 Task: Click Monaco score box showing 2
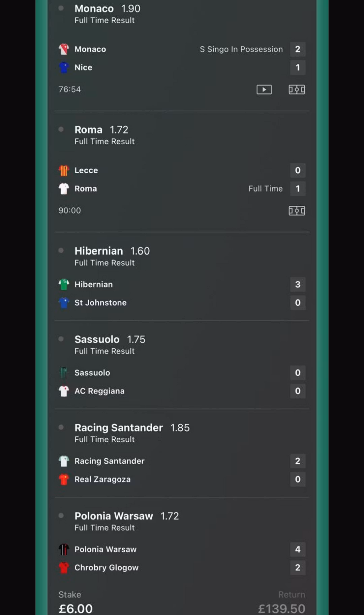(298, 49)
